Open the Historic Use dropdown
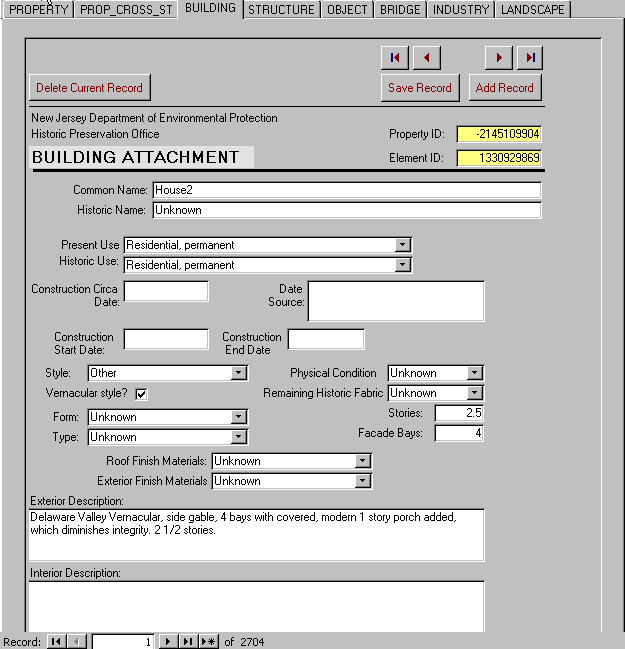Screen dimensions: 625x649 (x=402, y=265)
